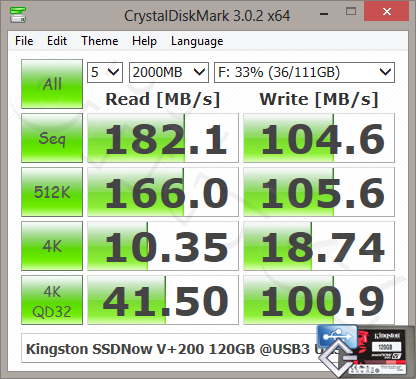Screen dimensions: 416x379
Task: Open the Language menu
Action: pos(197,41)
